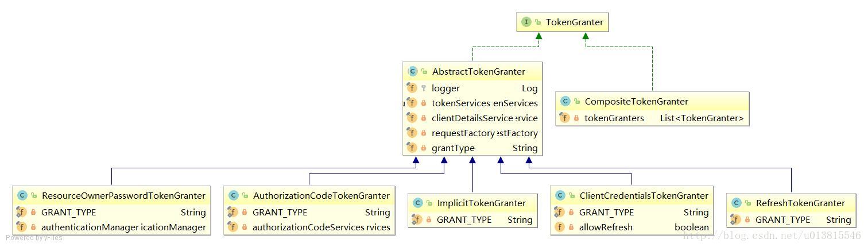Select the AbstractTokenGranter class title
The height and width of the screenshot is (247, 868).
(x=479, y=72)
